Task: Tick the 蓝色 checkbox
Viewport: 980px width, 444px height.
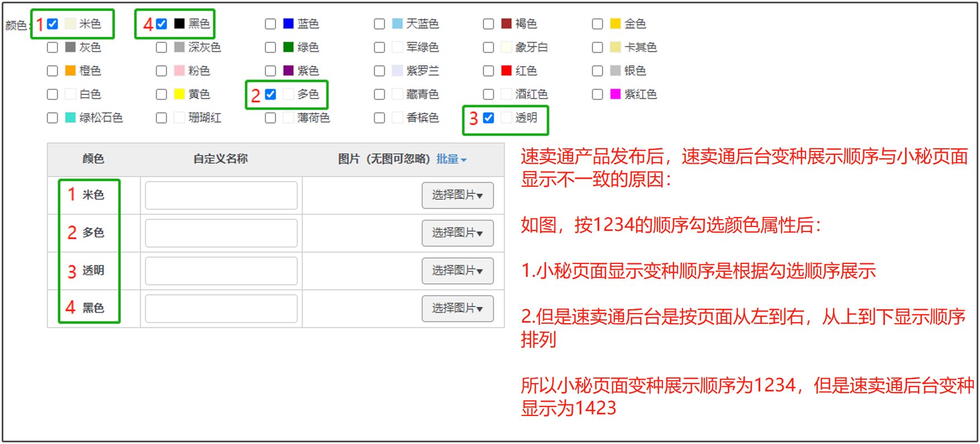Action: click(x=271, y=23)
